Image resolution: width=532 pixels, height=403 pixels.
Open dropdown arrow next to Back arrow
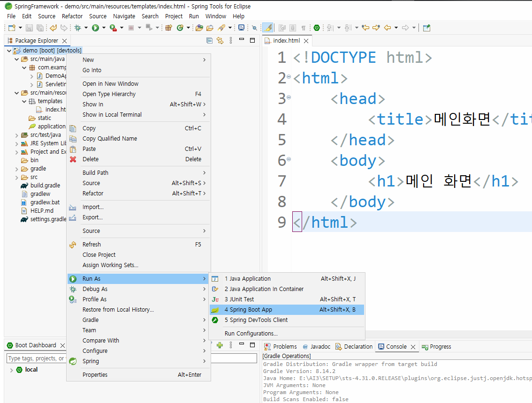[396, 28]
